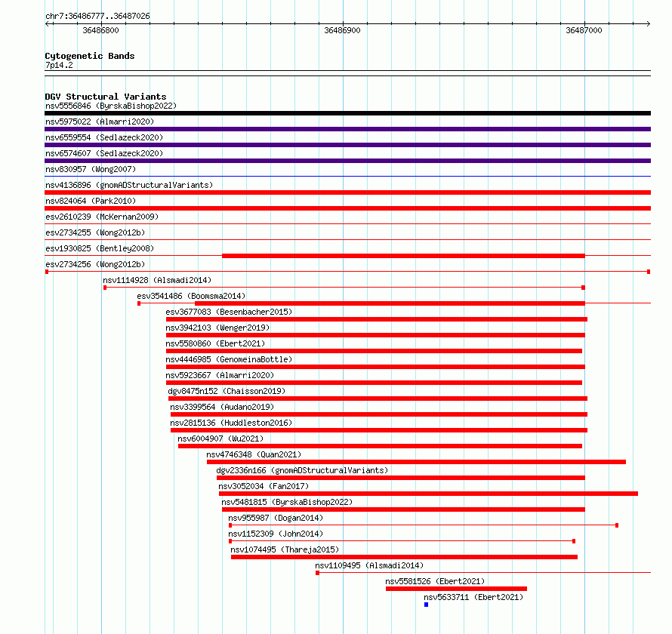Click the purple nsv5975022 variant bar

point(347,129)
